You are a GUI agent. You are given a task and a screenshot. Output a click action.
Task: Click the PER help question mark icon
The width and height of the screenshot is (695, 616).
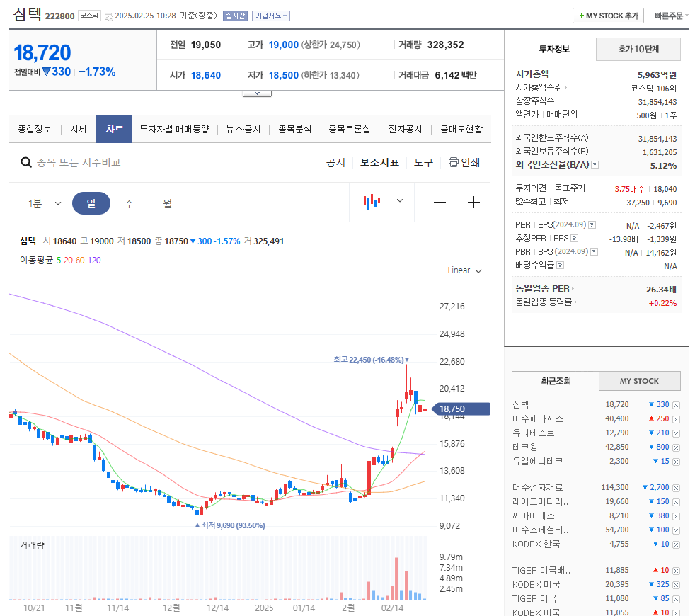(x=592, y=224)
